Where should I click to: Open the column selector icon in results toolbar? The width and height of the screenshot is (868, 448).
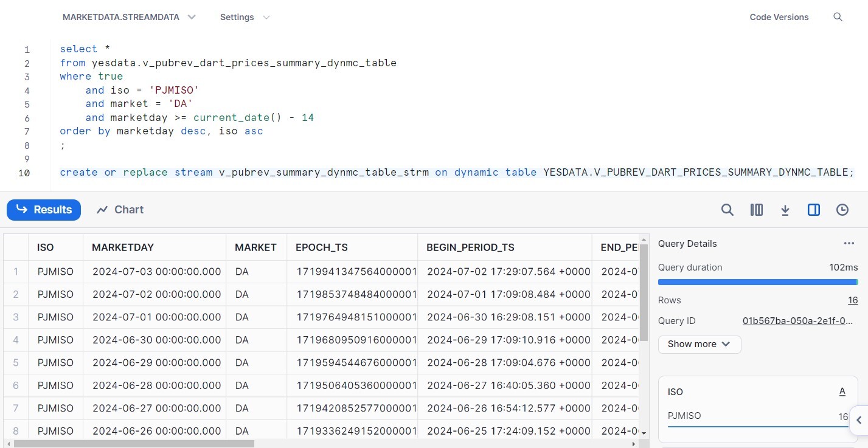coord(757,210)
